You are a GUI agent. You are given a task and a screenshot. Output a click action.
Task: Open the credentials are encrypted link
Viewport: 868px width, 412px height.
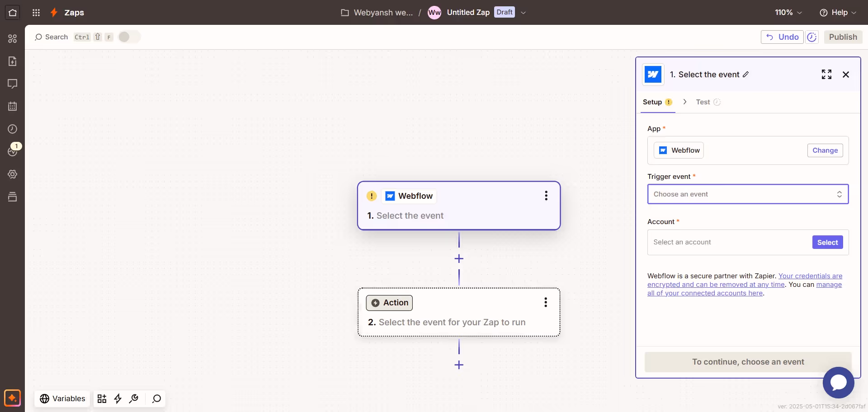[x=745, y=280]
